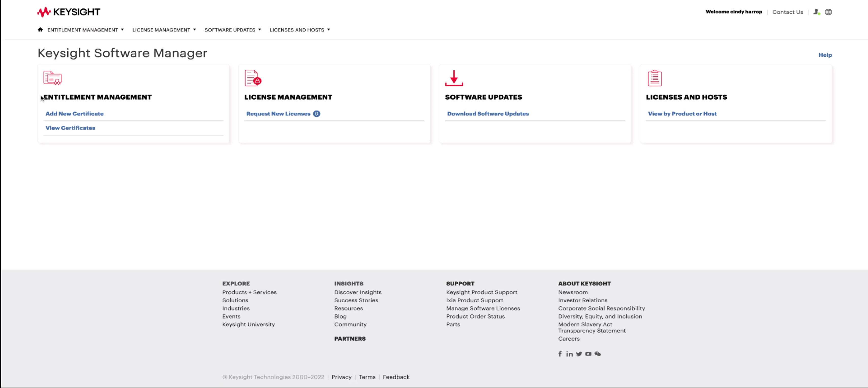Open Ixia Product Support footer link

tap(474, 300)
